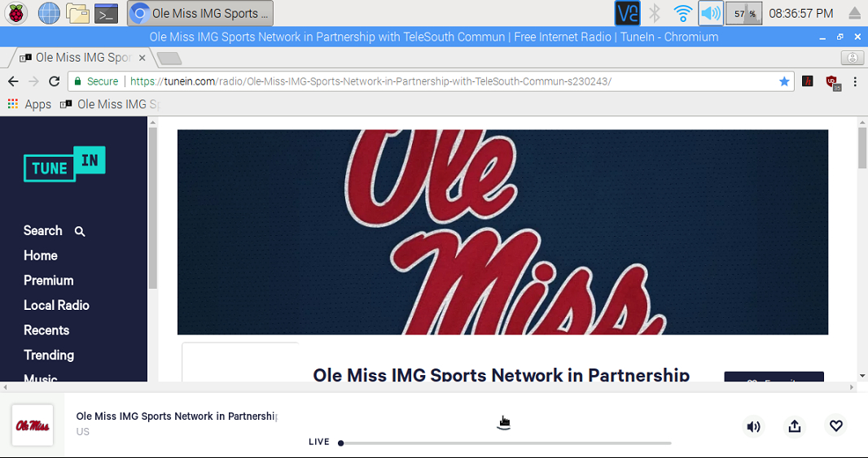The image size is (868, 458).
Task: Share the station with the share icon
Action: click(x=795, y=426)
